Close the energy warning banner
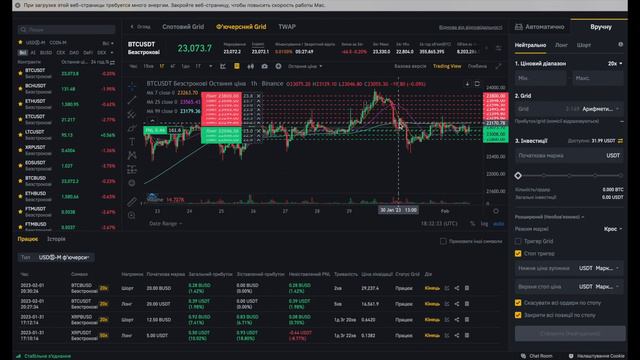 coord(18,5)
